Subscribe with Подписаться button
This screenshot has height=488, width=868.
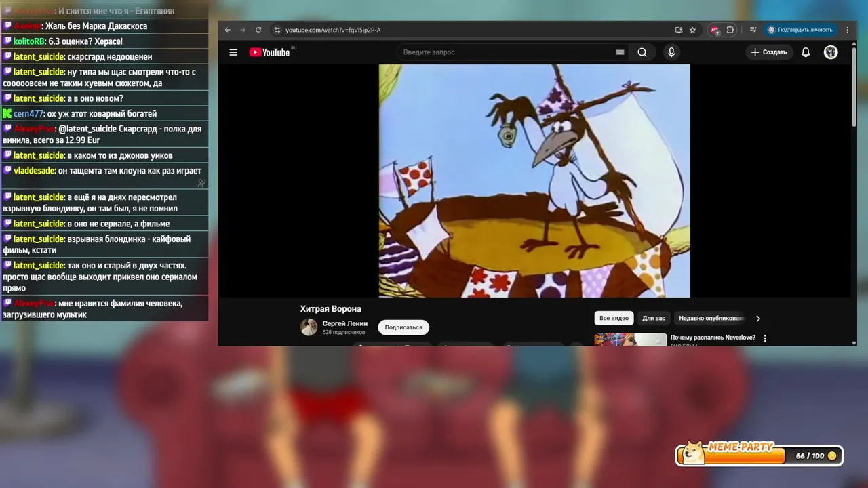[403, 327]
